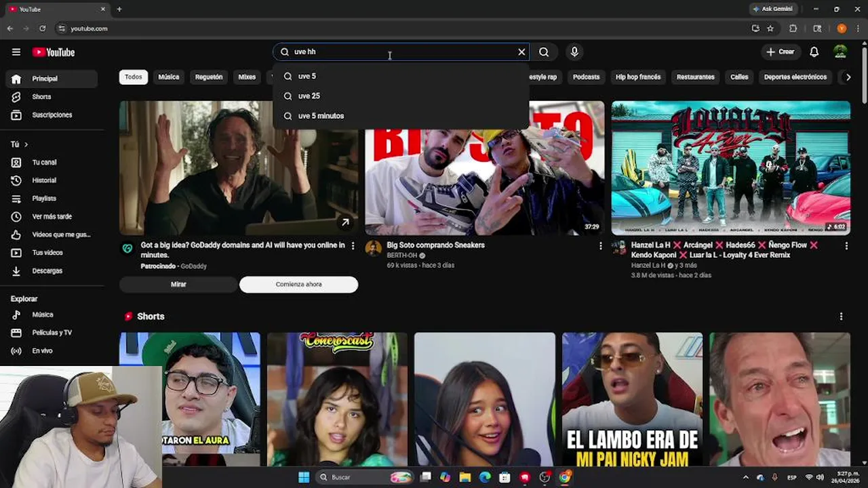Screen dimensions: 868x488
Task: Select the Deportes electrónicos chip
Action: click(x=795, y=77)
